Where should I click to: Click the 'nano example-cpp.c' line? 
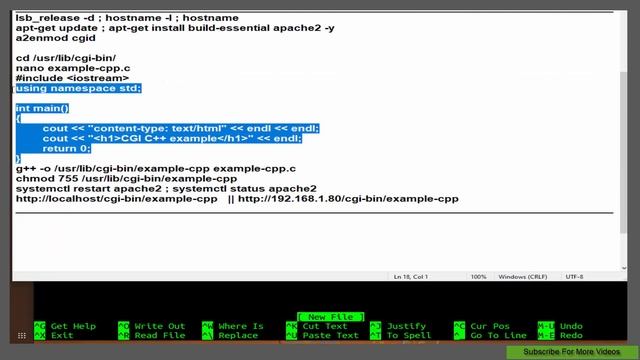[73, 68]
